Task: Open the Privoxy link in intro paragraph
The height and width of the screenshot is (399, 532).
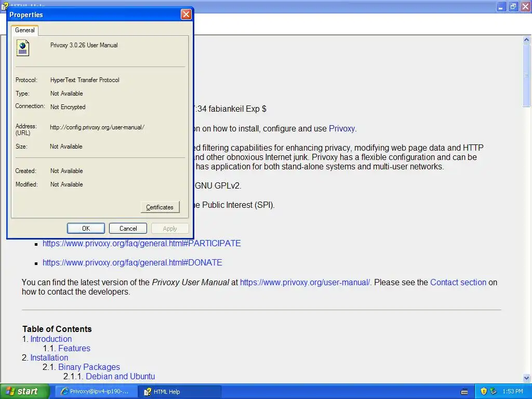Action: (342, 129)
